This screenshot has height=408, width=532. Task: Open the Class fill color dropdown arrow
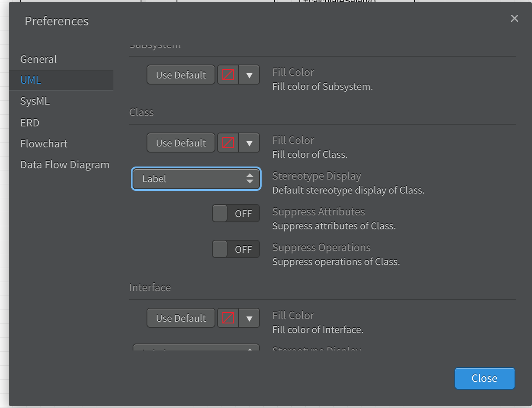point(249,143)
